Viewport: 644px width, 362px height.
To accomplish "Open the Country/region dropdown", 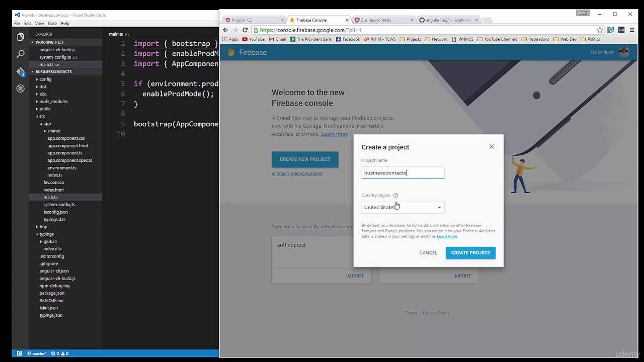I will click(403, 207).
